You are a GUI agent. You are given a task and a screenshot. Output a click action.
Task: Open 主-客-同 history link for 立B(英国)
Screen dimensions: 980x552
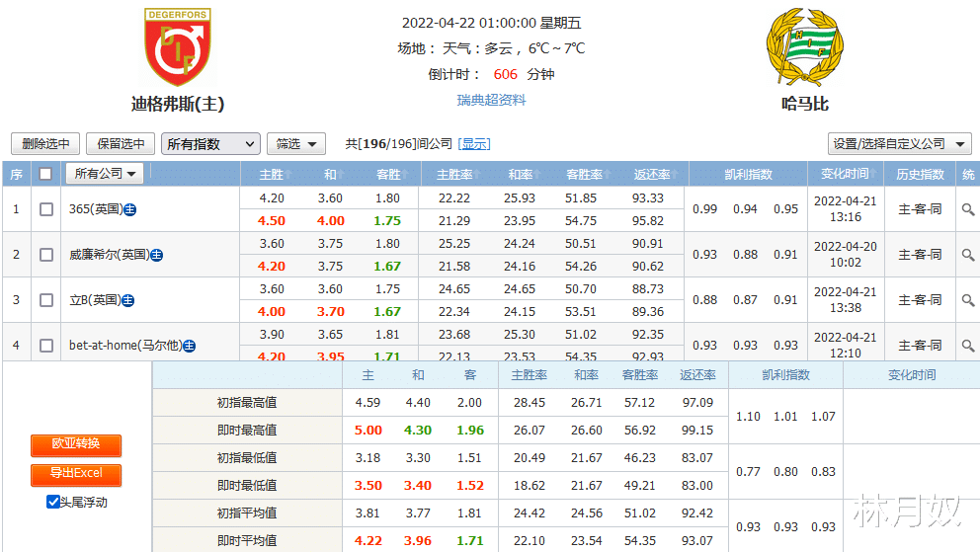point(920,300)
